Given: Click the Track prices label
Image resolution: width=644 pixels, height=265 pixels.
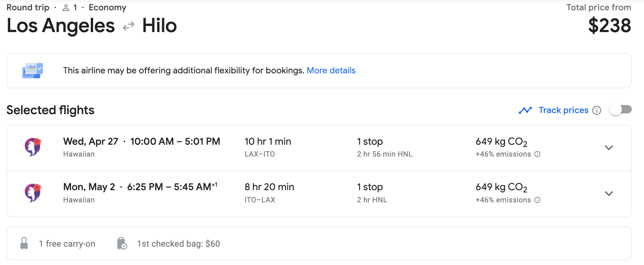Looking at the screenshot, I should click(x=563, y=110).
